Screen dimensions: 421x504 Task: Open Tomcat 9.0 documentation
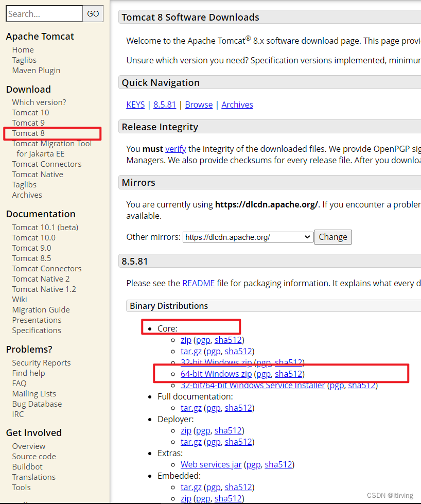(31, 248)
